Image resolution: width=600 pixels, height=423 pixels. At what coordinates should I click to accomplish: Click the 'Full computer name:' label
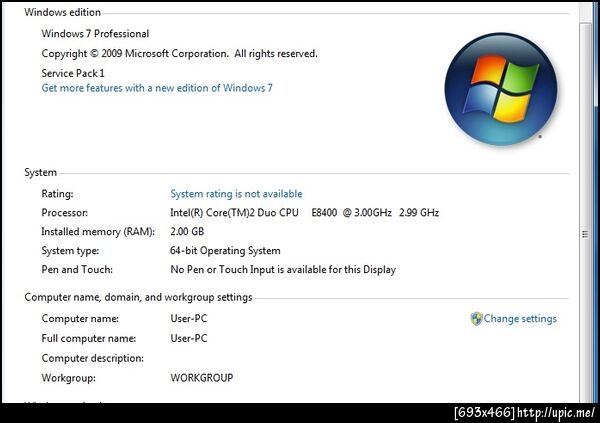[88, 338]
